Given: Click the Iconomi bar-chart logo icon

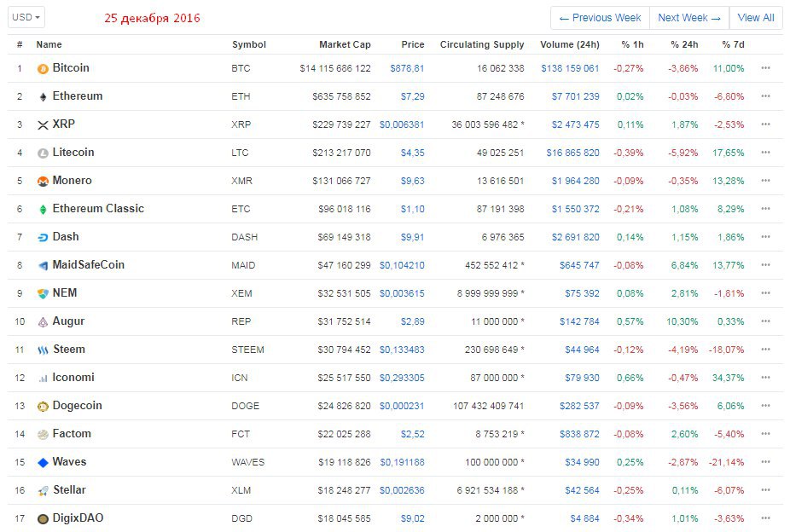Looking at the screenshot, I should 43,378.
